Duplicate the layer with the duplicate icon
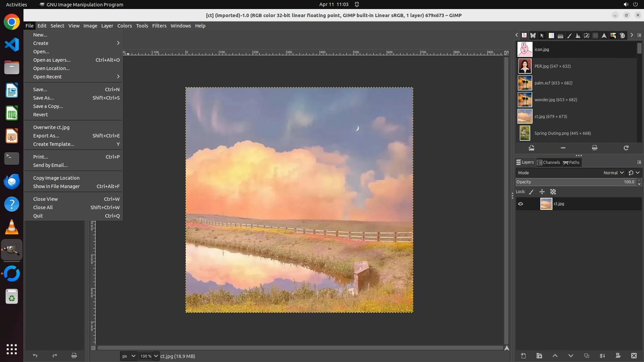The image size is (644, 362). [586, 356]
